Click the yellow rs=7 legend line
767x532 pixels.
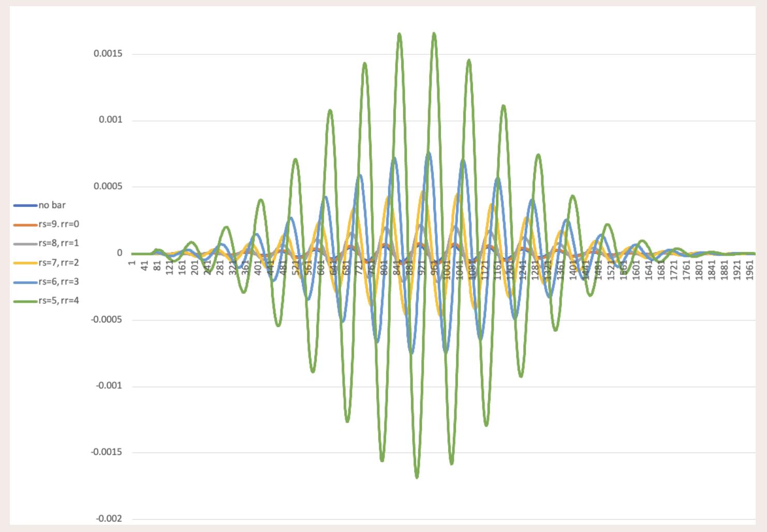pos(25,263)
